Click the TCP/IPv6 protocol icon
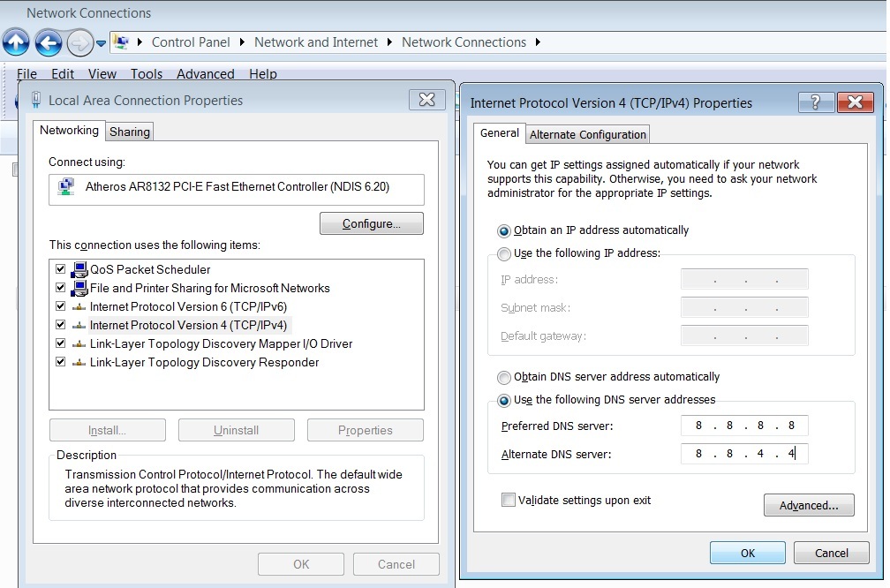 pos(79,307)
